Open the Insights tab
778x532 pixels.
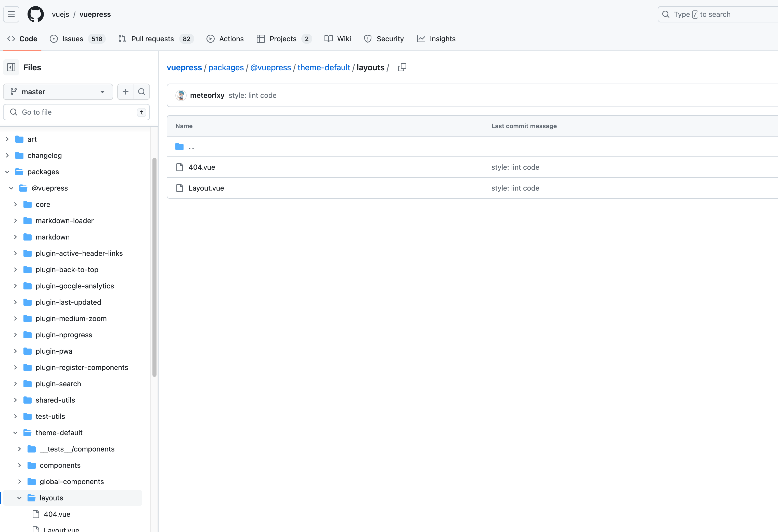(x=436, y=39)
